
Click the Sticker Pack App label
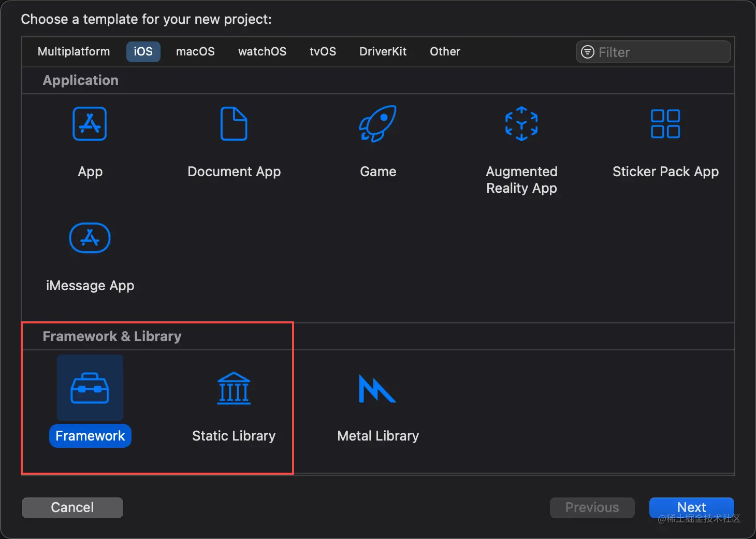[665, 172]
